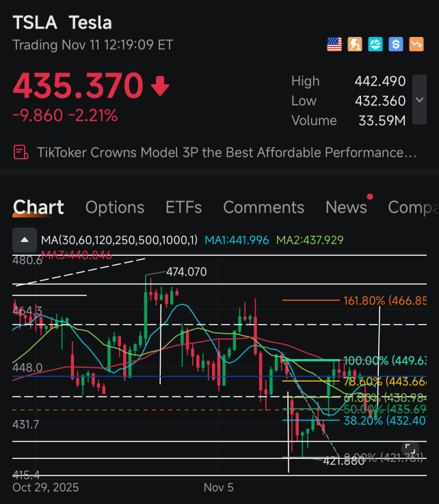Open the TikToker Crowns Model 3P headline
This screenshot has width=439, height=504.
[226, 152]
